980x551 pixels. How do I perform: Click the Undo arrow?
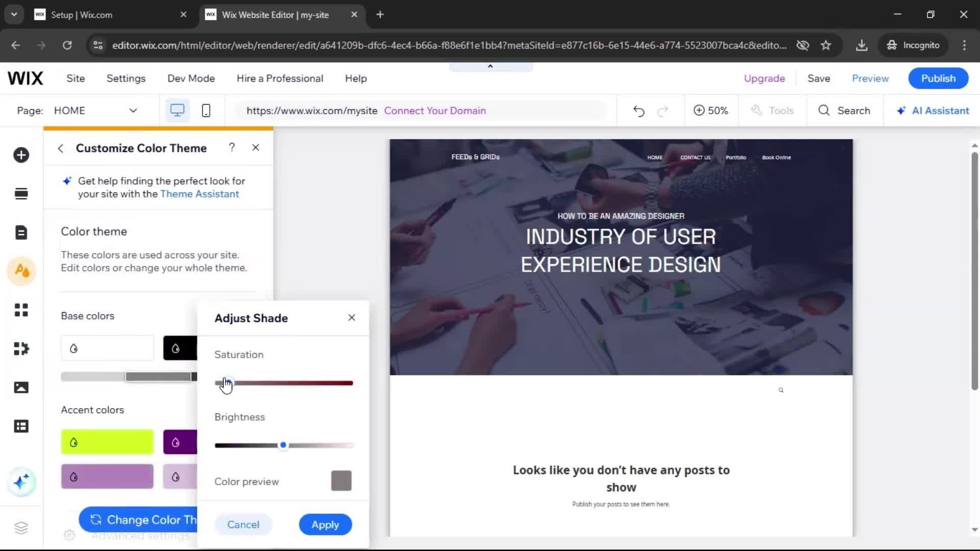[639, 111]
